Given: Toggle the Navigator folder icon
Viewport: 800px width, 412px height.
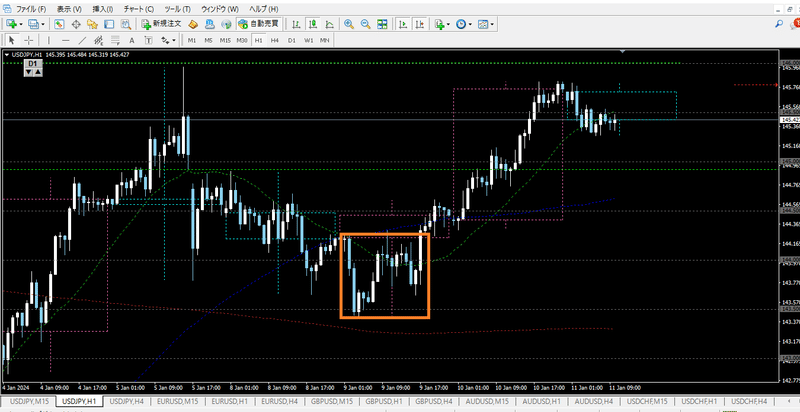Looking at the screenshot, I should (92, 24).
